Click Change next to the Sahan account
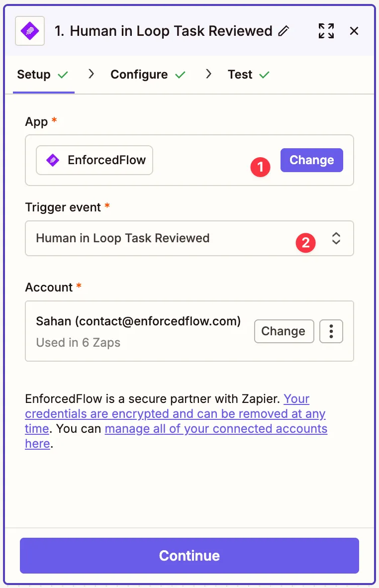This screenshot has height=588, width=379. (284, 331)
